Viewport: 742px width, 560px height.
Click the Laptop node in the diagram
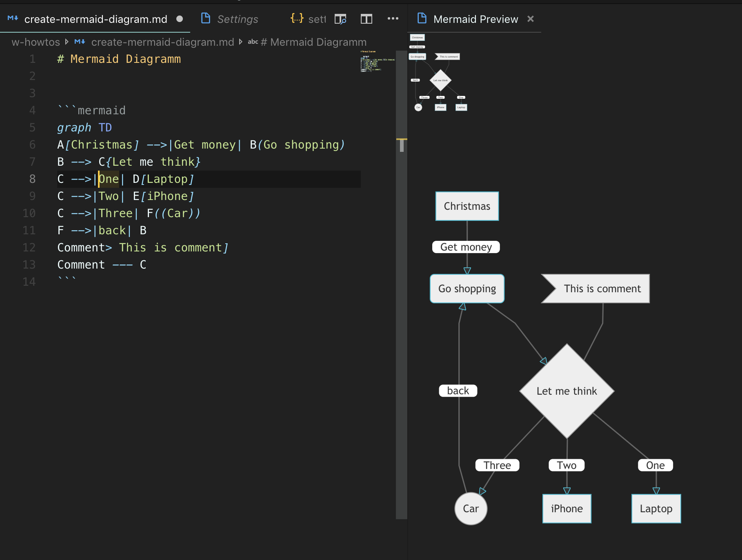[656, 509]
